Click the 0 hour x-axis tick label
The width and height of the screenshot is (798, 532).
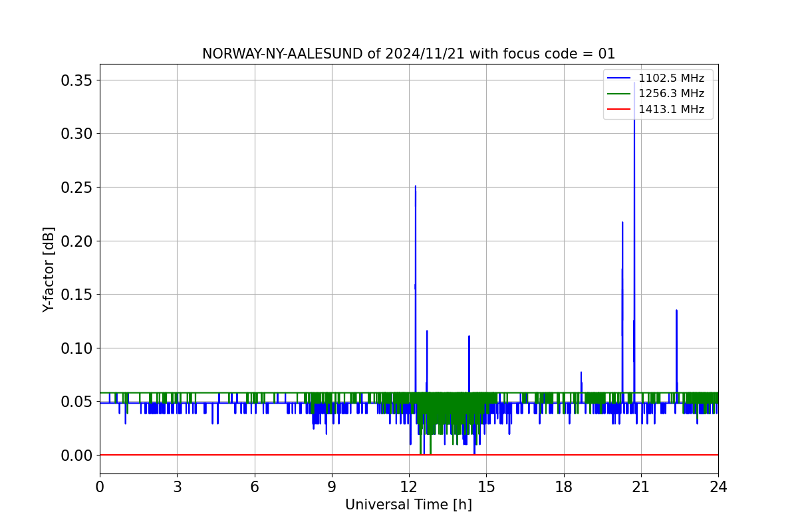pos(100,486)
